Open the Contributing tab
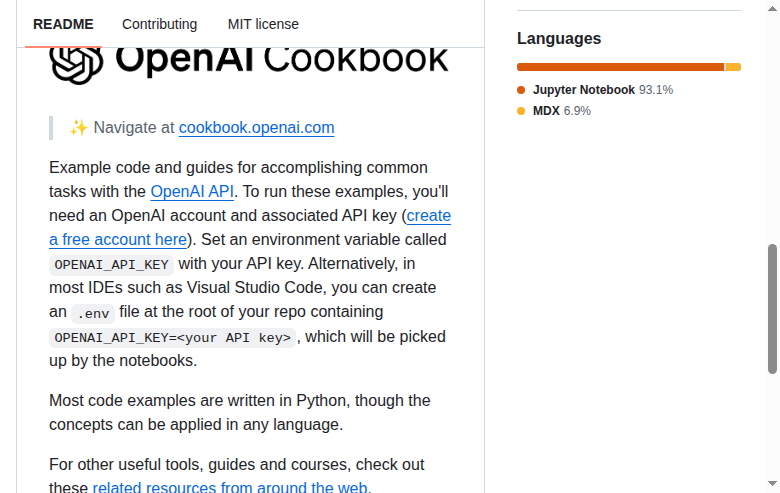This screenshot has width=780, height=493. (159, 24)
